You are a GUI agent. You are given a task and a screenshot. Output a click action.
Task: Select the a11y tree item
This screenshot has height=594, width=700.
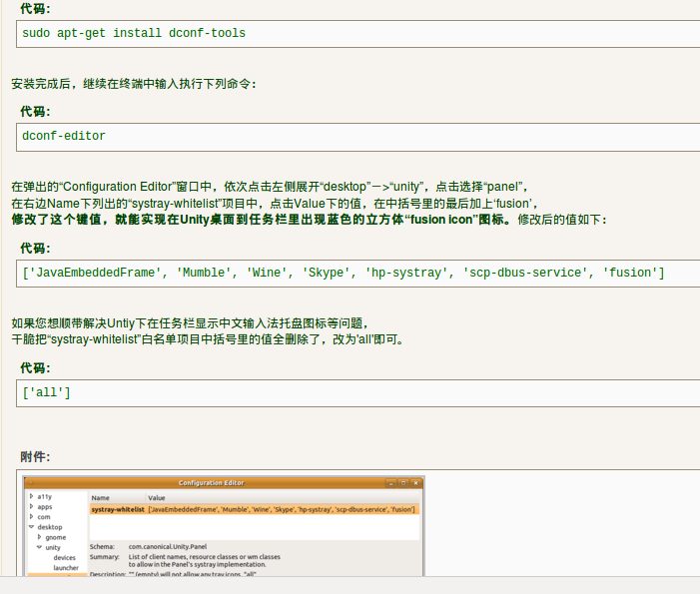(45, 497)
